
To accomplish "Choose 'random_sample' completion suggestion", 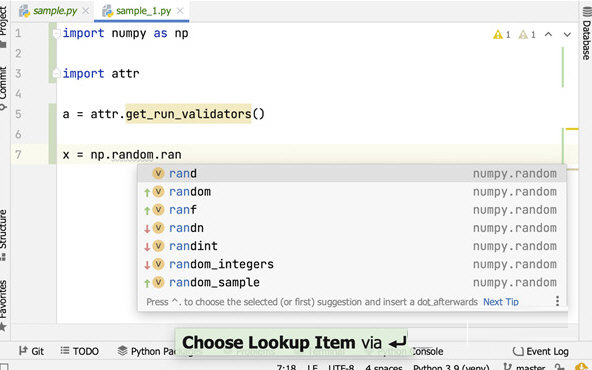I will [x=352, y=282].
